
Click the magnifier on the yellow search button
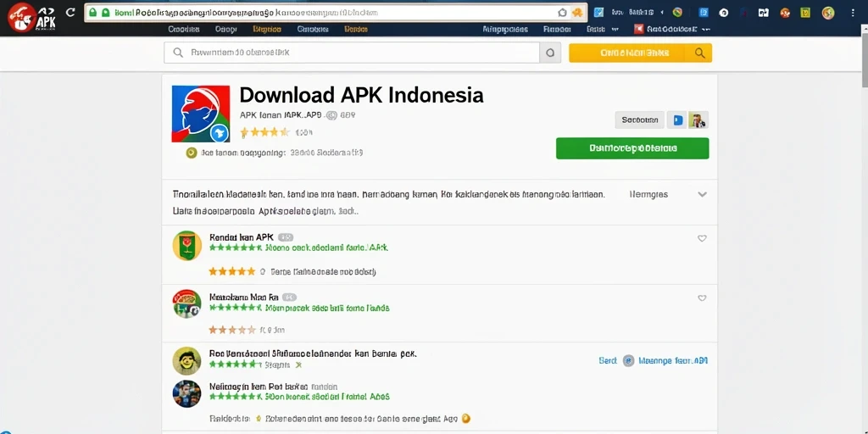(x=699, y=53)
